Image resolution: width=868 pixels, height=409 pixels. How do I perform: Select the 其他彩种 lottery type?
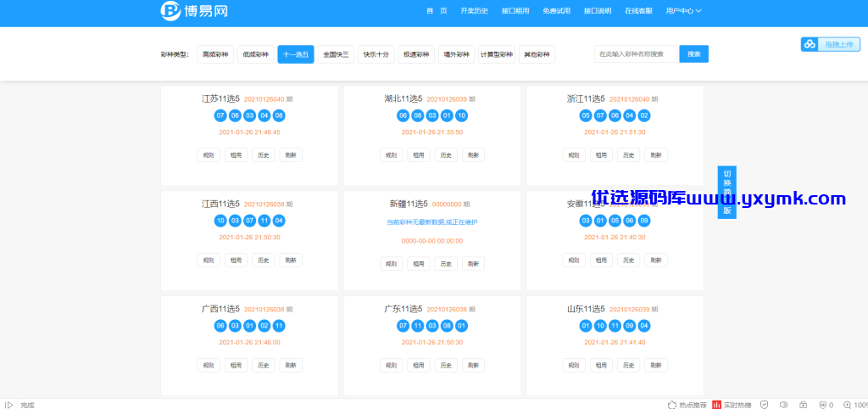click(537, 54)
